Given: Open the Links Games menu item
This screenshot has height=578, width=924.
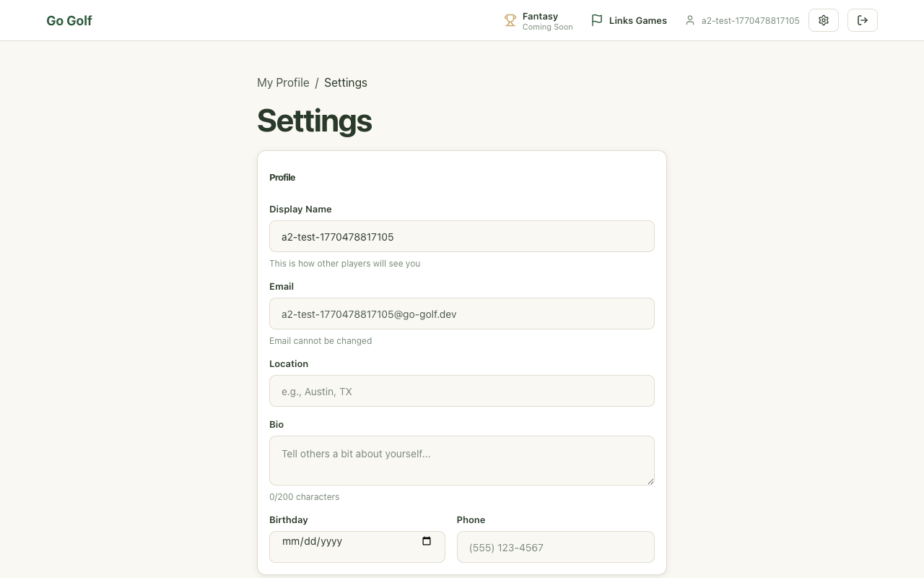Looking at the screenshot, I should [x=637, y=21].
